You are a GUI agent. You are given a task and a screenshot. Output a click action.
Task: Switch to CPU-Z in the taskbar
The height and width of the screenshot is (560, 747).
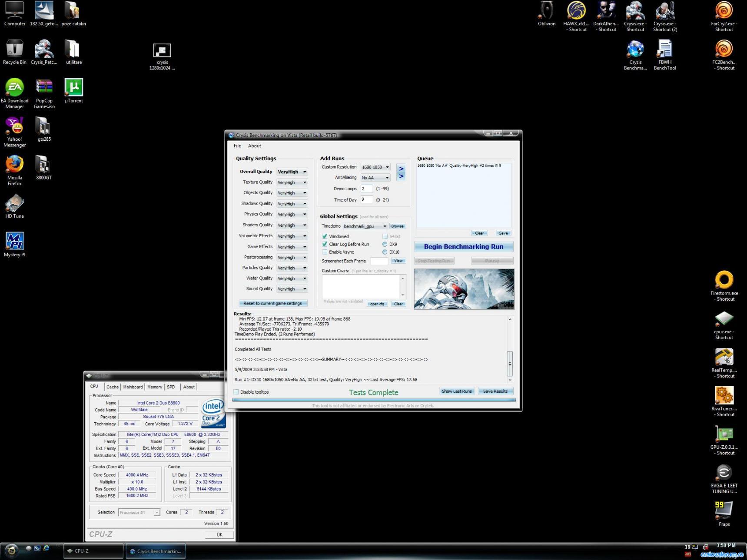pos(93,551)
